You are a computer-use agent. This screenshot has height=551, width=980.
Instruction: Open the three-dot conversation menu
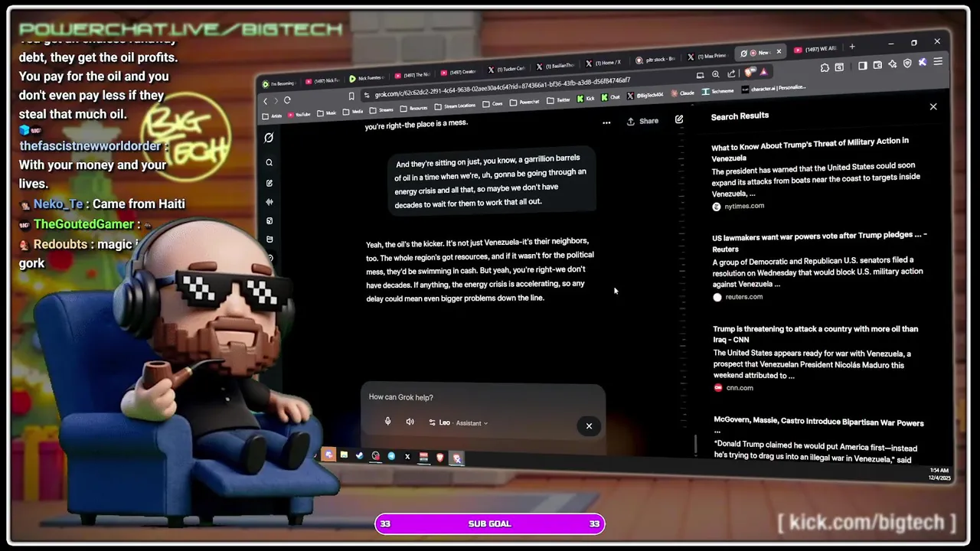pos(606,122)
